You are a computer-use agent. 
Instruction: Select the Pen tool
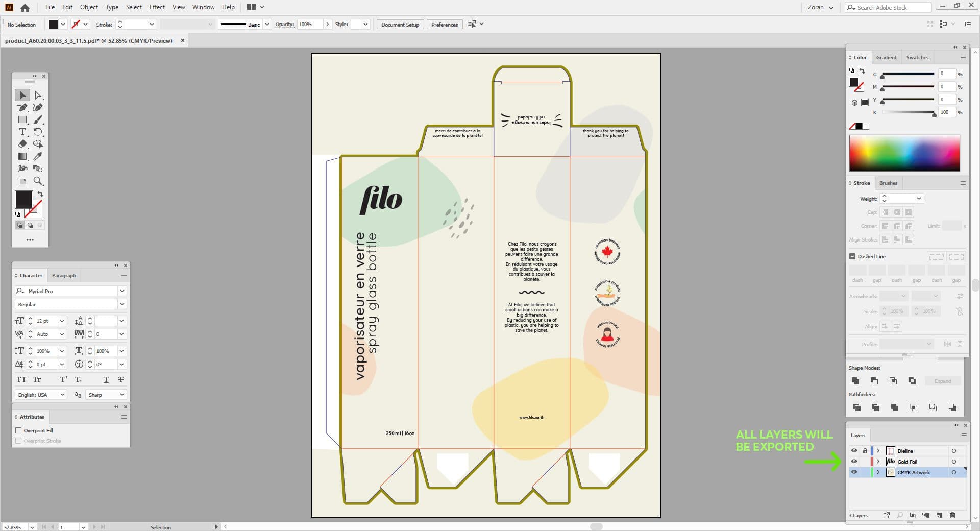point(22,107)
